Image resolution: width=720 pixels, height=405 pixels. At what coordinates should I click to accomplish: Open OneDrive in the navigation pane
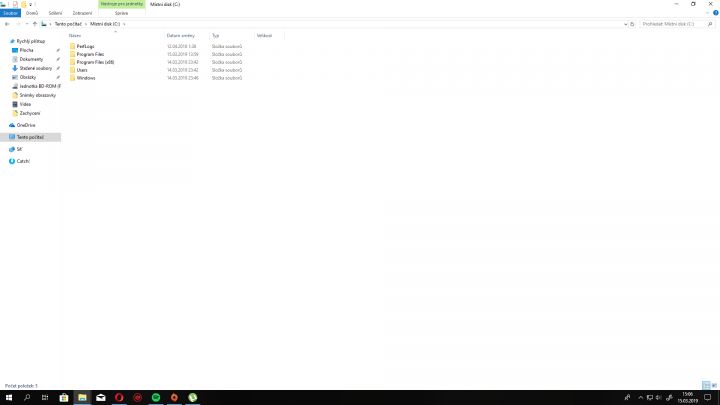coord(26,125)
